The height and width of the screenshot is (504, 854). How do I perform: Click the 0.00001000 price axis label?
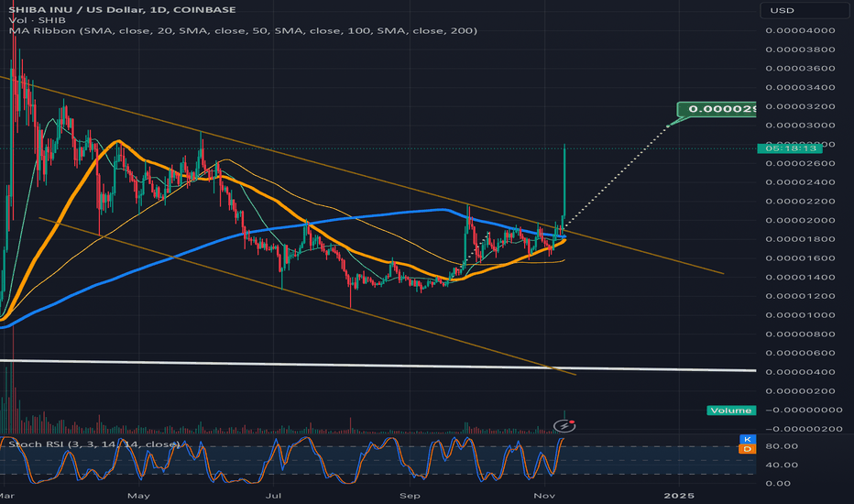pos(800,315)
